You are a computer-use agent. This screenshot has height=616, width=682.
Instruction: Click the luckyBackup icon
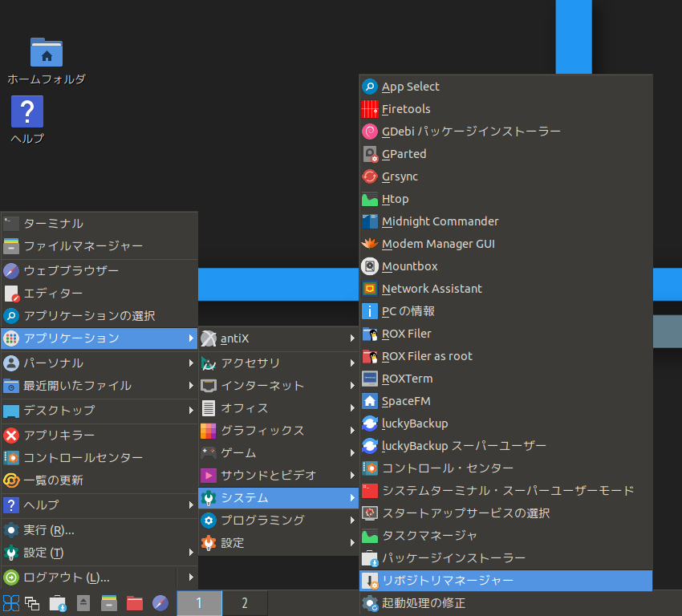click(370, 423)
